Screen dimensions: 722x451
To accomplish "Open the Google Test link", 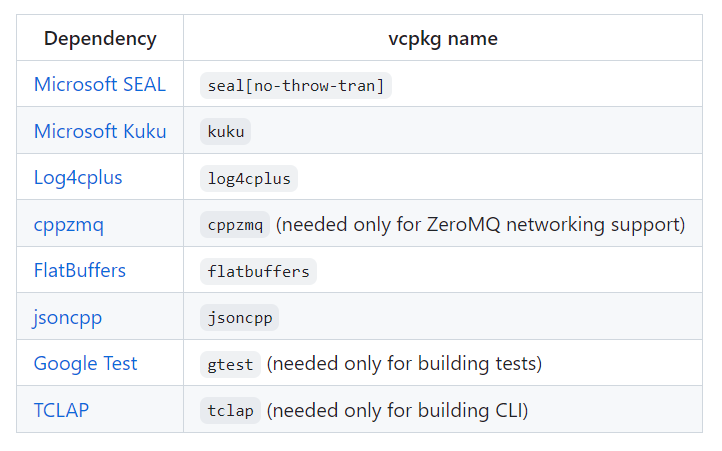I will coord(85,364).
